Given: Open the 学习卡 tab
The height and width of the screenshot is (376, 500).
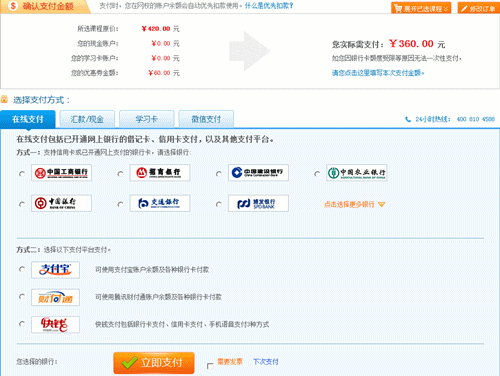Looking at the screenshot, I should (x=147, y=119).
